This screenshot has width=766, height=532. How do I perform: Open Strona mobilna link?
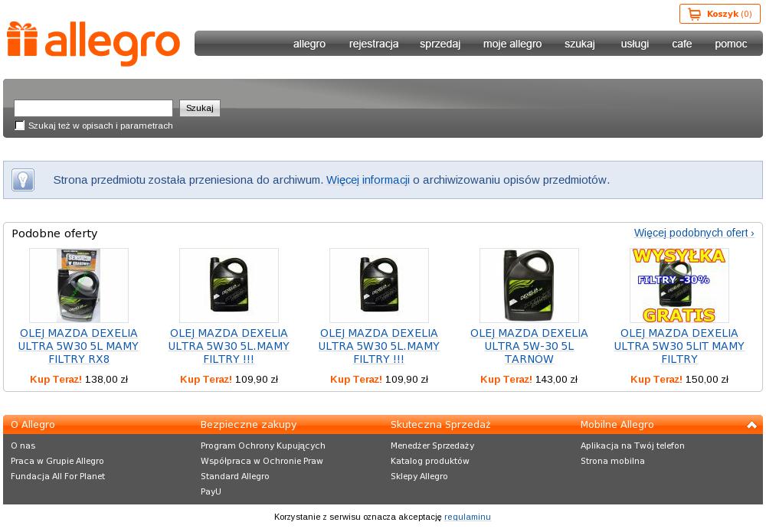[x=613, y=461]
